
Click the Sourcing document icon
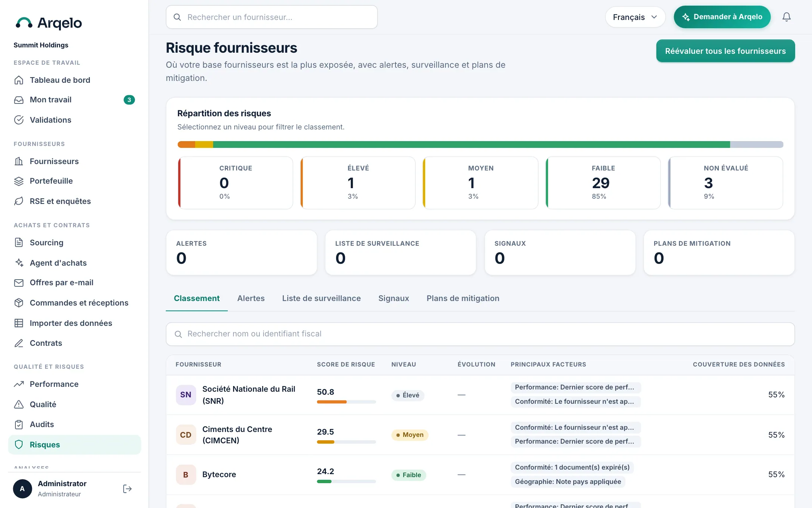(x=19, y=243)
